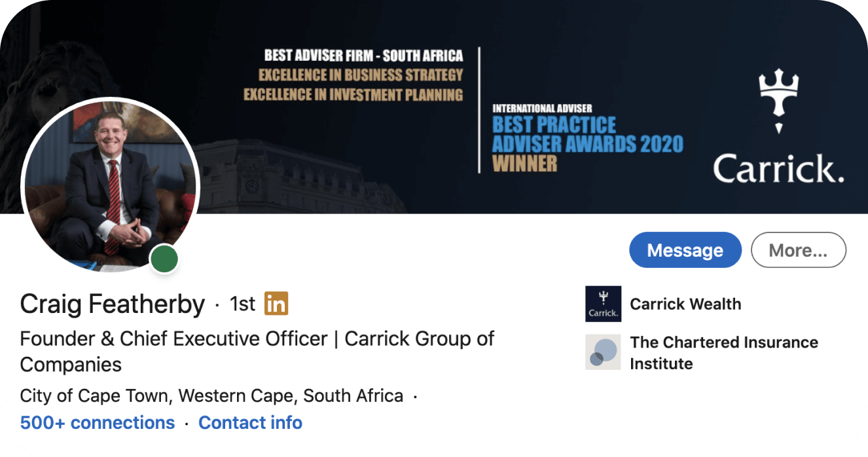
Task: Click the City of Cape Town location text
Action: click(x=211, y=395)
